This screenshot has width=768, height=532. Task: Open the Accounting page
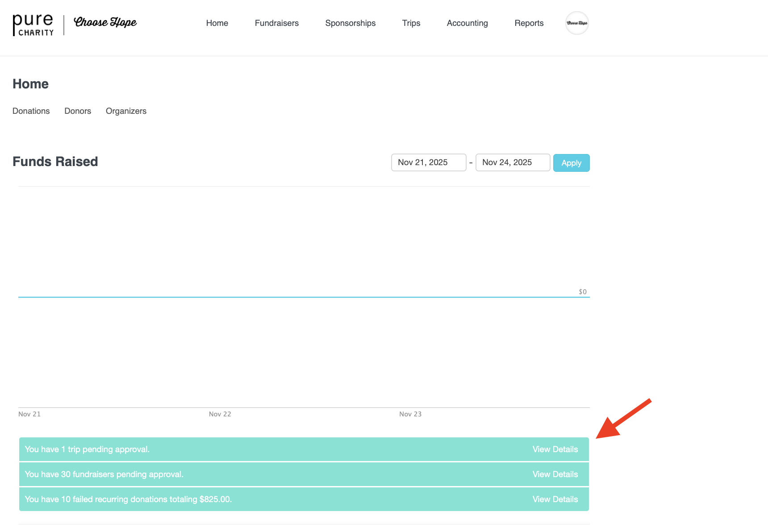(467, 23)
